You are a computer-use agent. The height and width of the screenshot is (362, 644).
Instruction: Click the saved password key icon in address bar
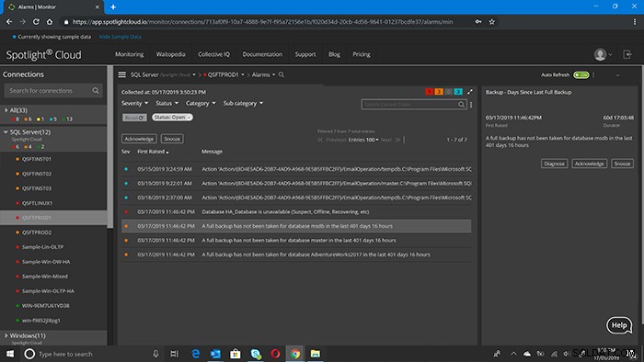coord(478,22)
